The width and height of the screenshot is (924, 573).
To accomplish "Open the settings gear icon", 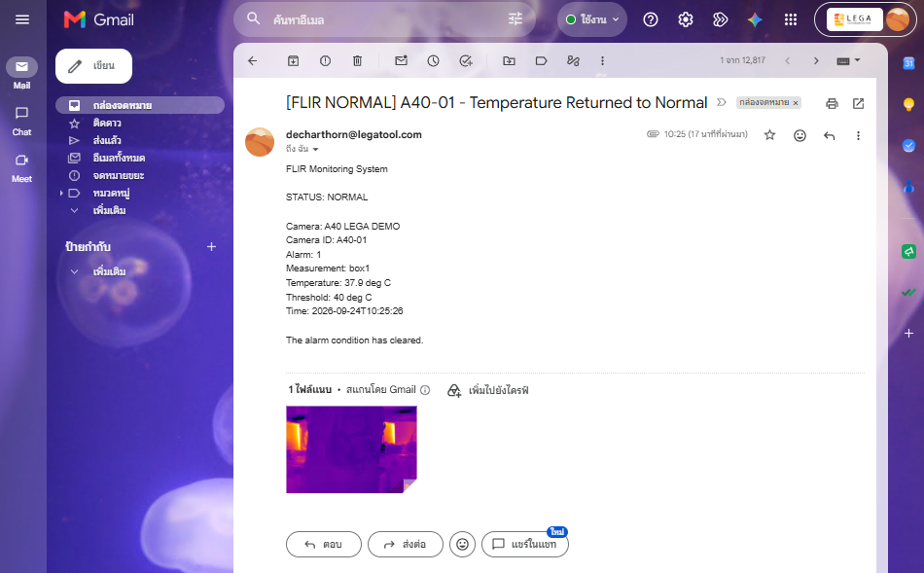I will [686, 19].
